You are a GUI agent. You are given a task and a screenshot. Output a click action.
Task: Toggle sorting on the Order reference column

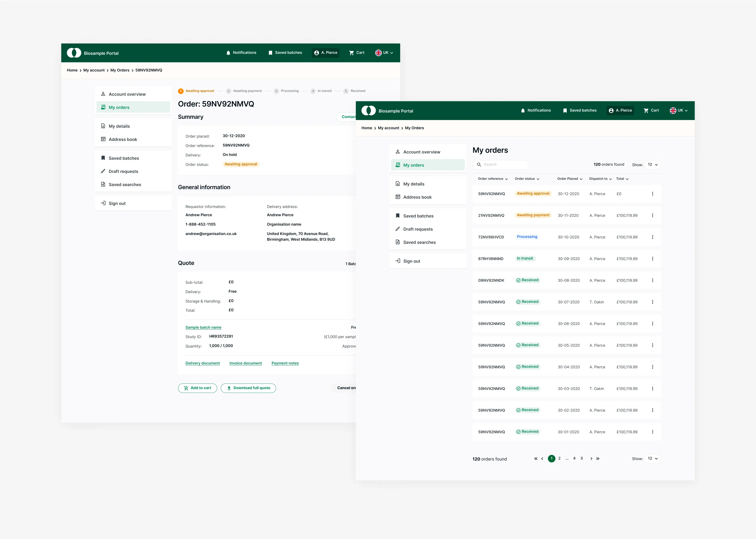coord(507,179)
